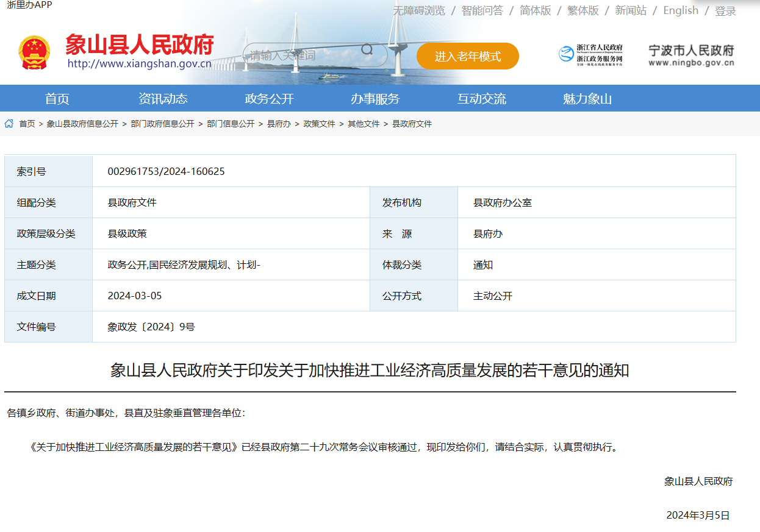Viewport: 760px width, 532px height.
Task: Click the home icon in the breadcrumb
Action: pos(9,123)
